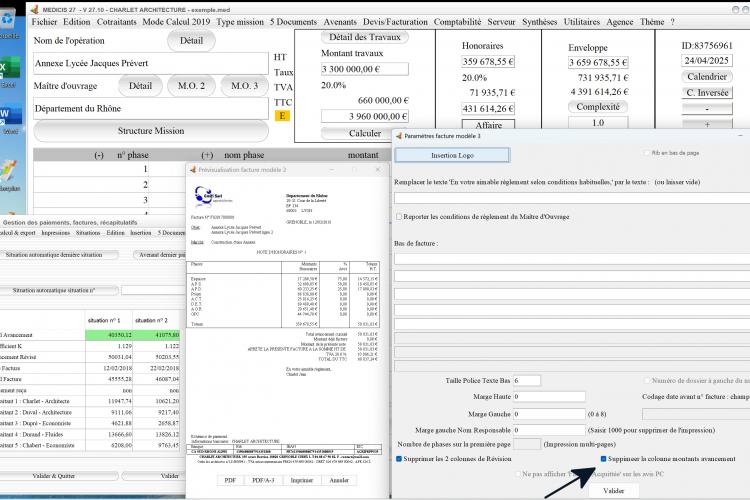Open Impressions menu in Gestion des paiements
Screen dimensions: 750x500
point(55,233)
